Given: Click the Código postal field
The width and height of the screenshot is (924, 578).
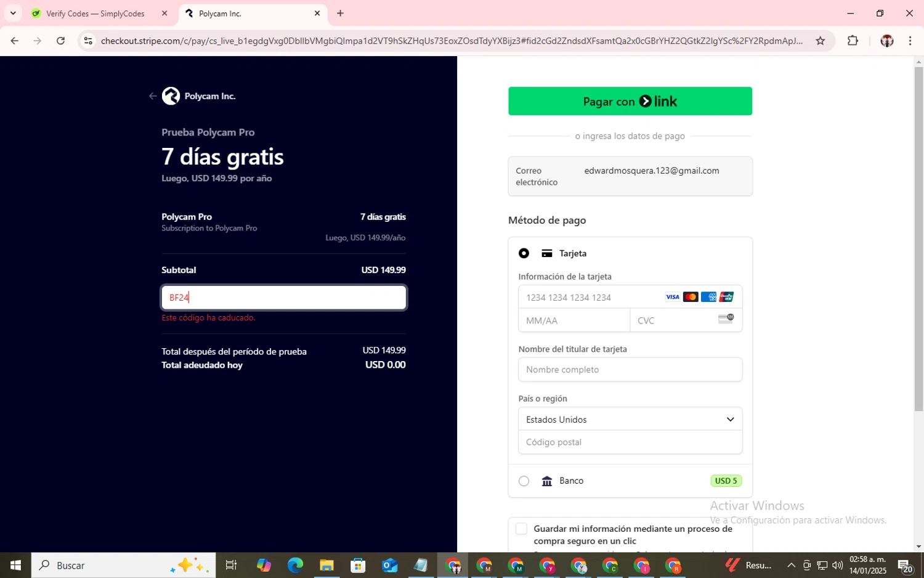Looking at the screenshot, I should (x=630, y=442).
